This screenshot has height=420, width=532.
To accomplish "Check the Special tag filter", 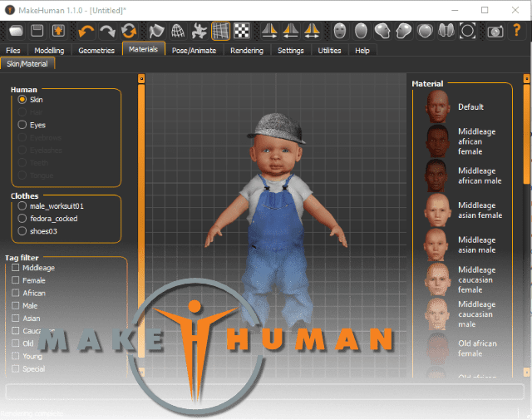I will coord(15,368).
